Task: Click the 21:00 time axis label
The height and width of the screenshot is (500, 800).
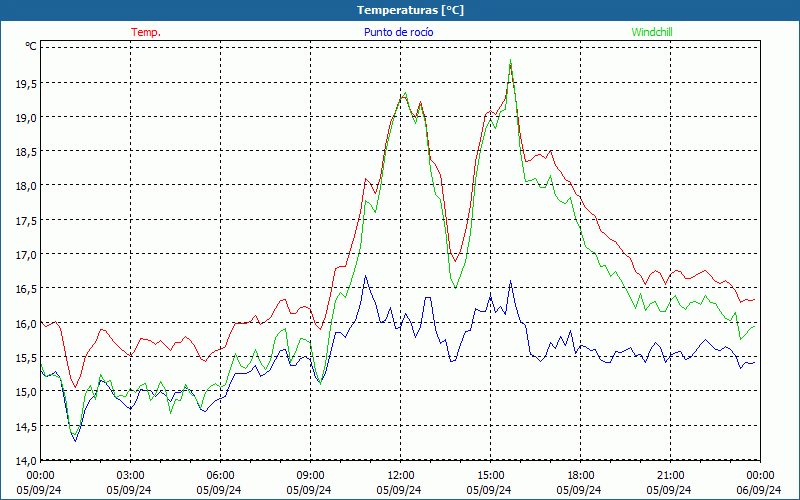Action: pyautogui.click(x=670, y=476)
